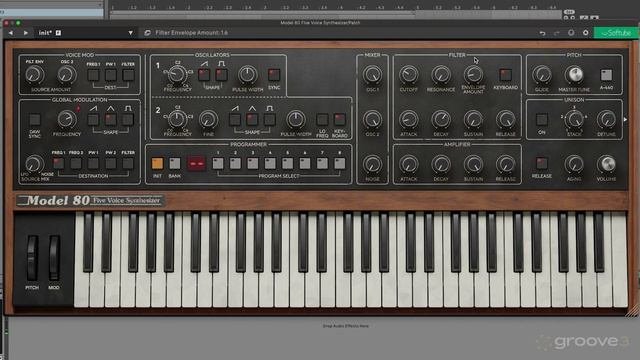Click the Mixer NOISE level knob
Viewport: 640px width, 360px height.
point(372,164)
